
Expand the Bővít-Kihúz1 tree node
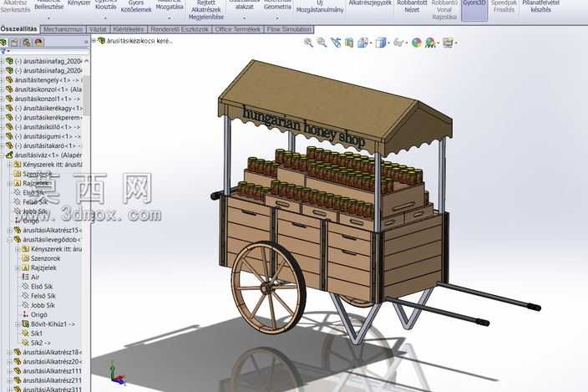[18, 323]
